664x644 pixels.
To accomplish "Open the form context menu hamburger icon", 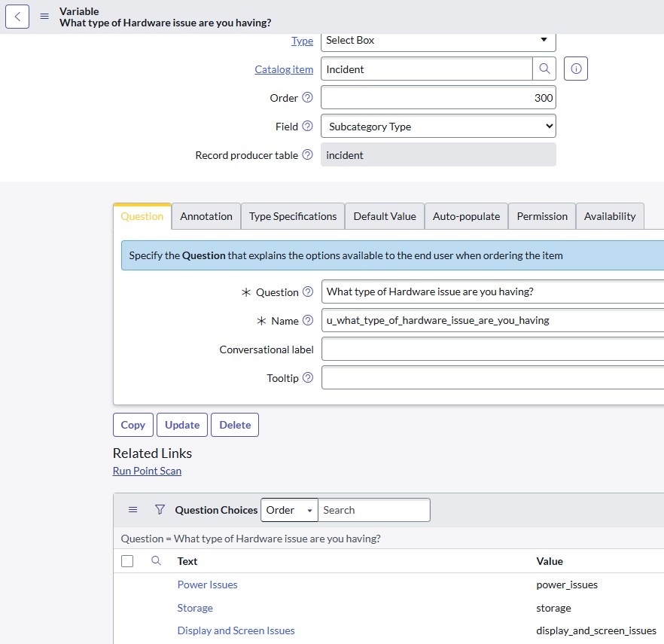I will point(44,16).
